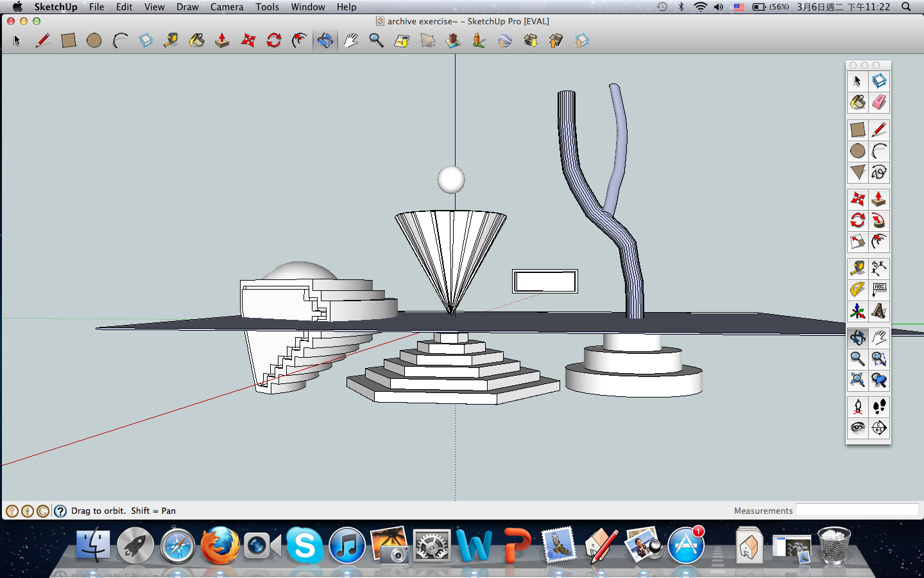Open the Camera menu
Screen dimensions: 924x578
(227, 7)
